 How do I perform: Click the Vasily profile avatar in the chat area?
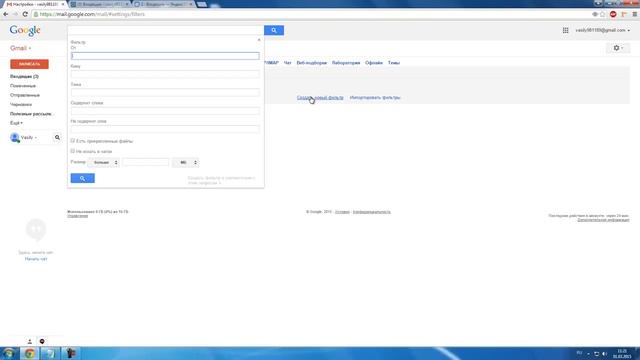tap(15, 138)
